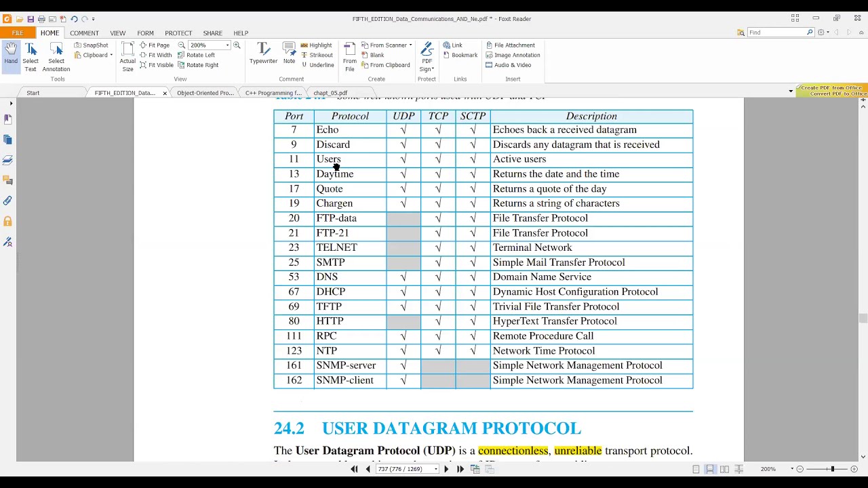
Task: Click Fit Width view option
Action: tap(155, 55)
